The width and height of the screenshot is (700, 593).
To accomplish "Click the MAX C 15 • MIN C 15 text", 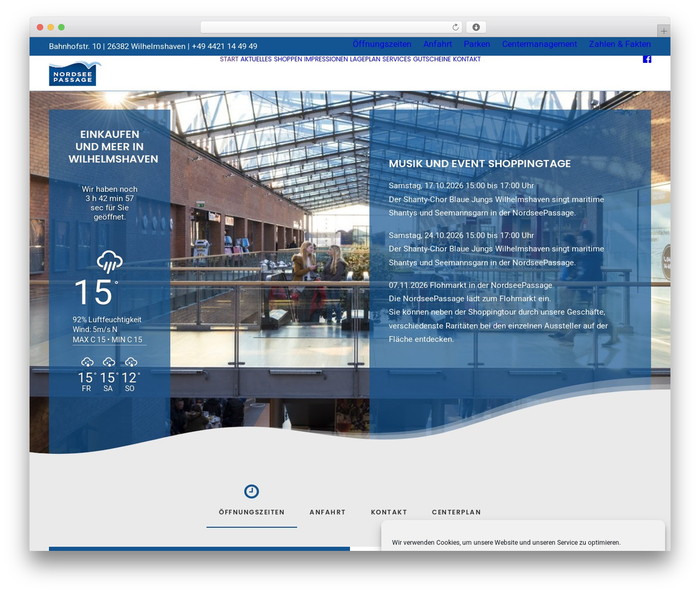I will pyautogui.click(x=108, y=340).
